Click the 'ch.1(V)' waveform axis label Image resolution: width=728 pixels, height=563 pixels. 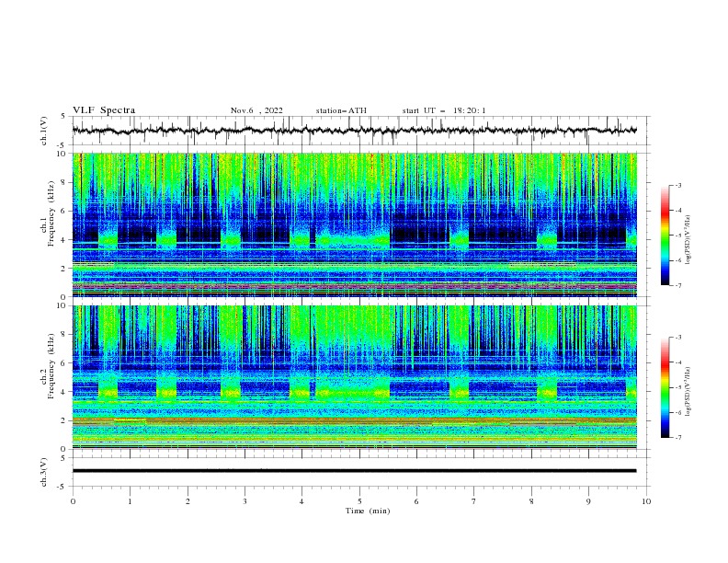(44, 131)
